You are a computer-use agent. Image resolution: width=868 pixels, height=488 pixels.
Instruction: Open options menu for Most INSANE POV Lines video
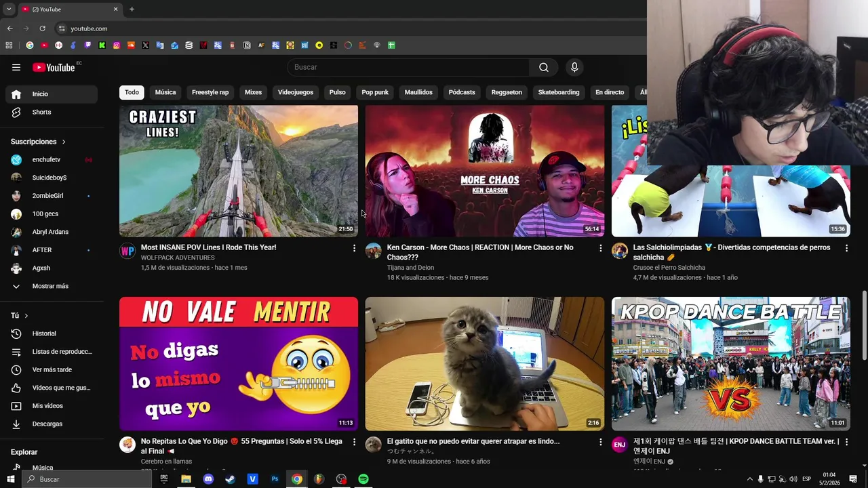tap(354, 249)
